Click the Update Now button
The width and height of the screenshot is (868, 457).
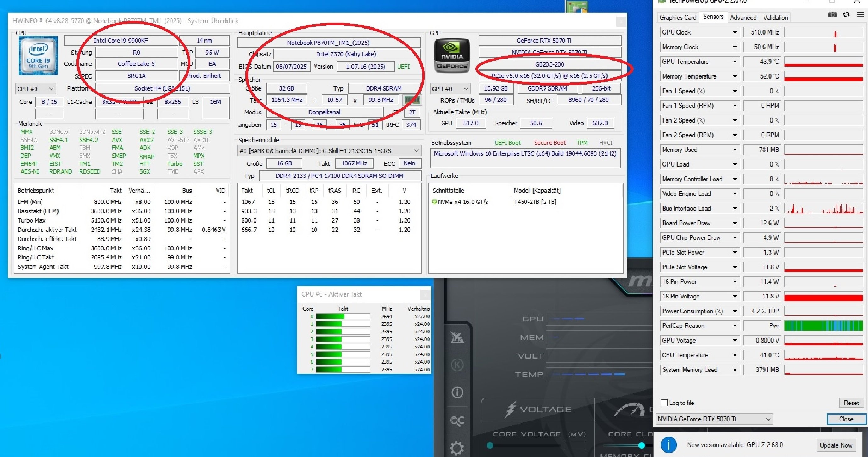click(836, 445)
